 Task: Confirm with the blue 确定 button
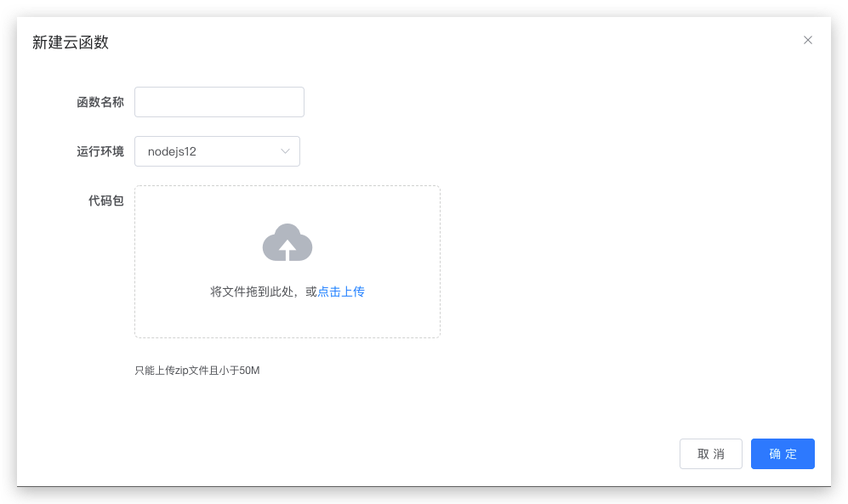pos(783,454)
